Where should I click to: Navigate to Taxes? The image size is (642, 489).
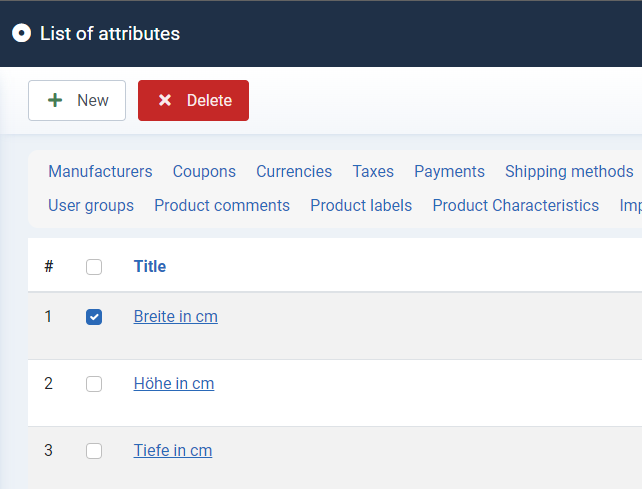coord(373,171)
